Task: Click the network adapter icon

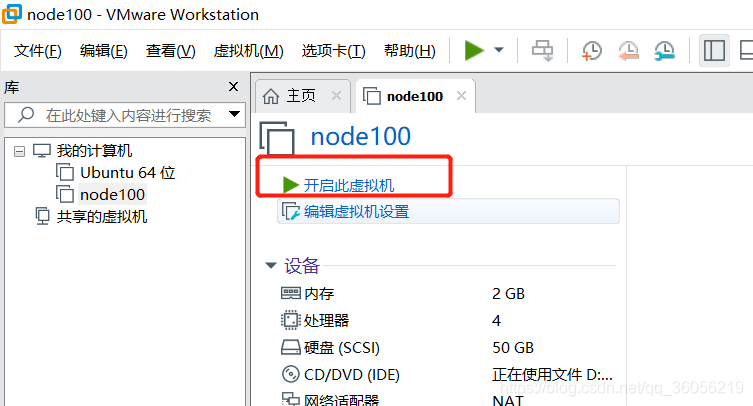Action: (x=291, y=399)
